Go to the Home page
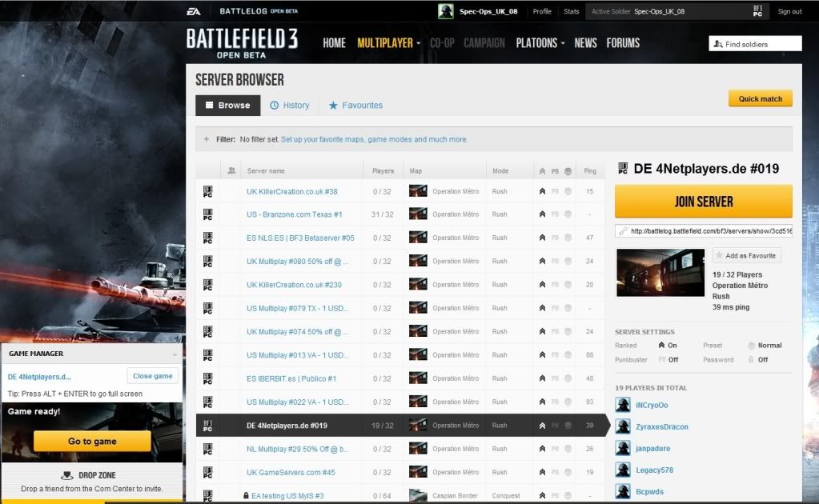819x504 pixels. pos(335,42)
